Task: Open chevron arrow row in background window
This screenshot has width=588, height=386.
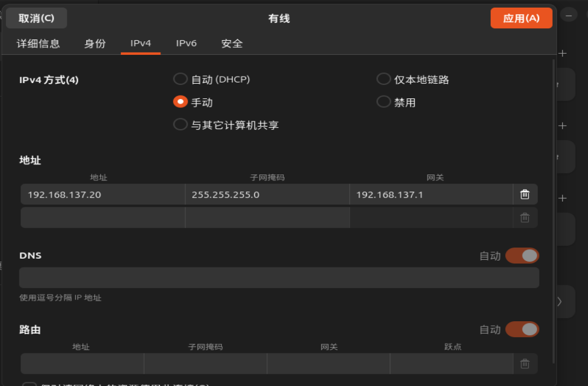Action: tap(560, 302)
